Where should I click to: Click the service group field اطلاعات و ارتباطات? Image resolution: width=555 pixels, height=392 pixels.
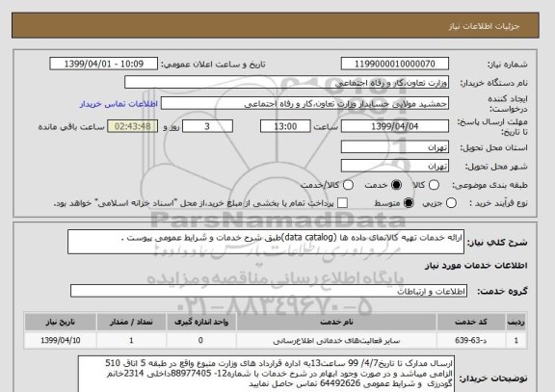click(x=269, y=291)
